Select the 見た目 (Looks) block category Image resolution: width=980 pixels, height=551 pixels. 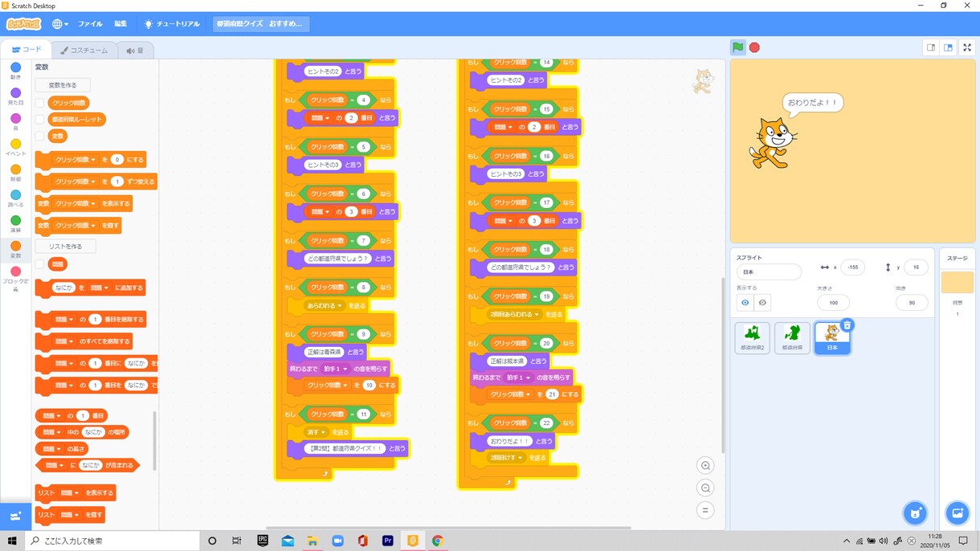[15, 96]
